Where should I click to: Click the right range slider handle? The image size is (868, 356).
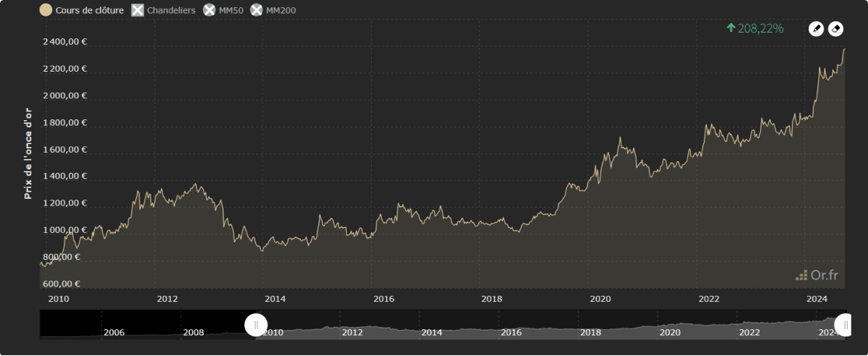(x=843, y=325)
